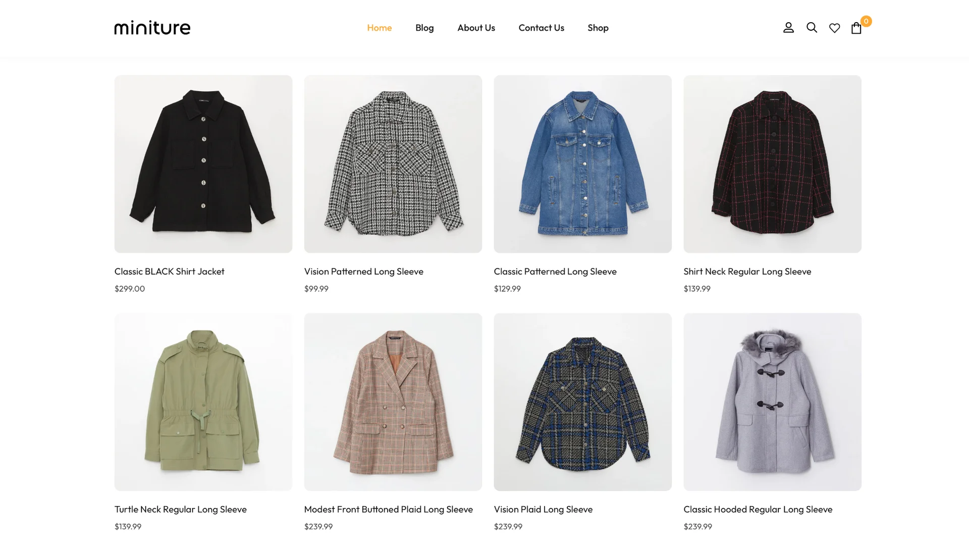Click the green turtle neck jacket image

point(203,402)
